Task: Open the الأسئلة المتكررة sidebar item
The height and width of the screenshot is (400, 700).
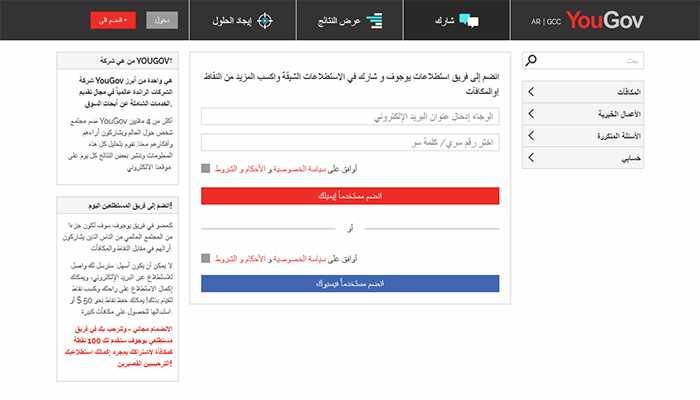Action: (x=583, y=135)
